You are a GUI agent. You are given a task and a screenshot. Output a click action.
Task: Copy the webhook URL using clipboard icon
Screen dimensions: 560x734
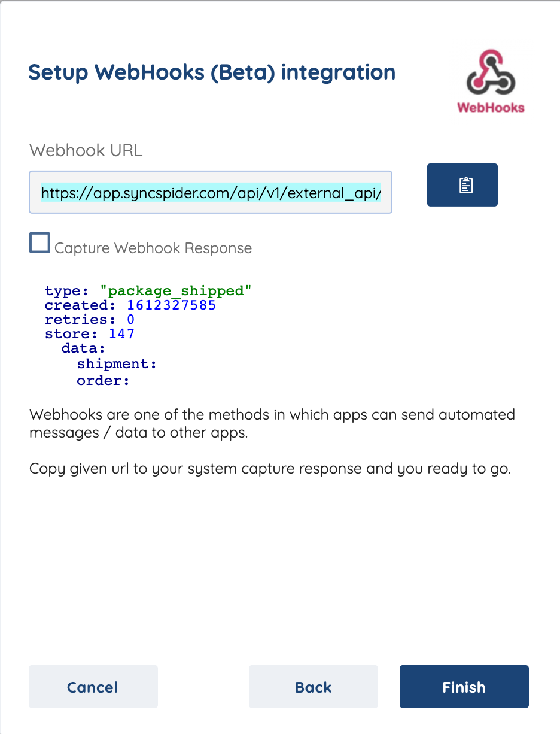click(x=462, y=185)
